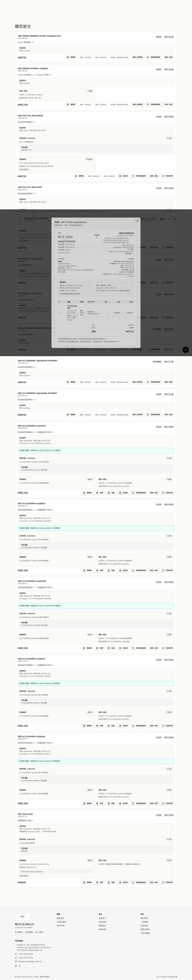Click 退款 / 退貨 for order mq1jzbh0
Screen dimensions: 192x980
tap(154, 803)
